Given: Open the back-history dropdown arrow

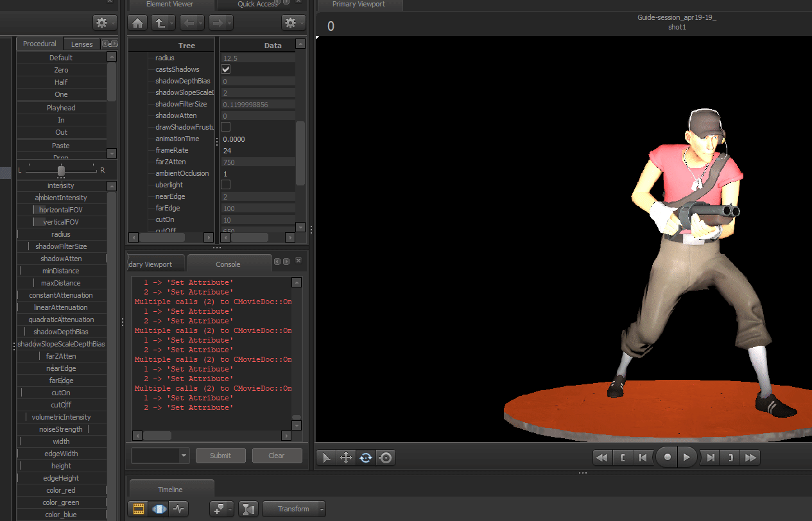Looking at the screenshot, I should pyautogui.click(x=201, y=23).
